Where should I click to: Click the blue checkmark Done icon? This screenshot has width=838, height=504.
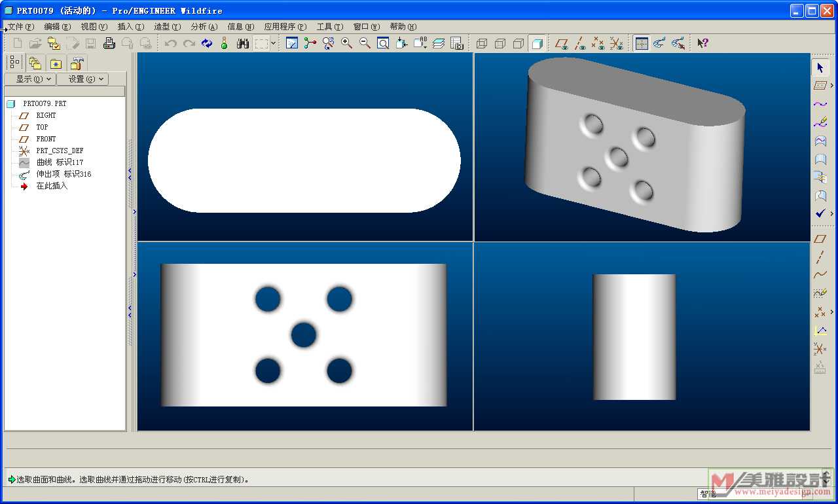(x=820, y=213)
